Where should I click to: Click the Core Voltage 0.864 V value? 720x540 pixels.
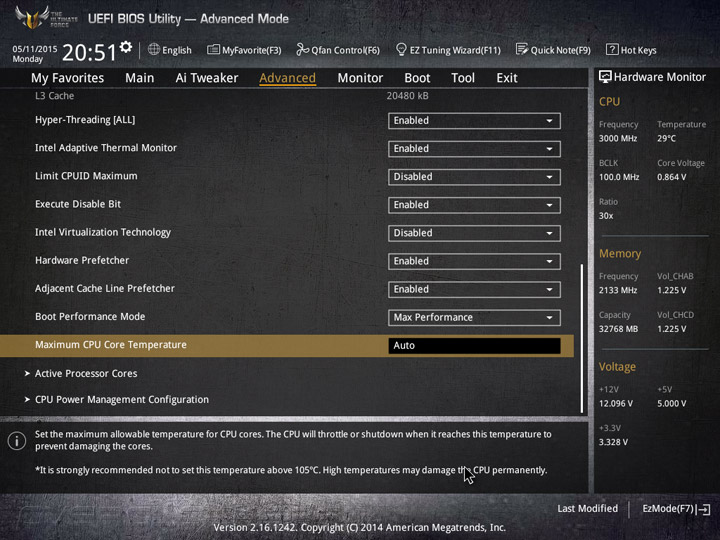671,177
